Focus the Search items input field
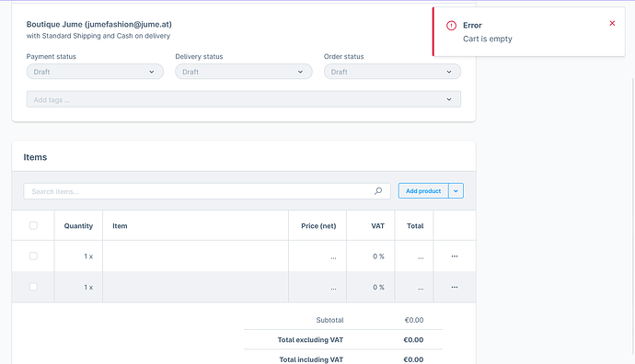This screenshot has width=635, height=364. tap(207, 191)
